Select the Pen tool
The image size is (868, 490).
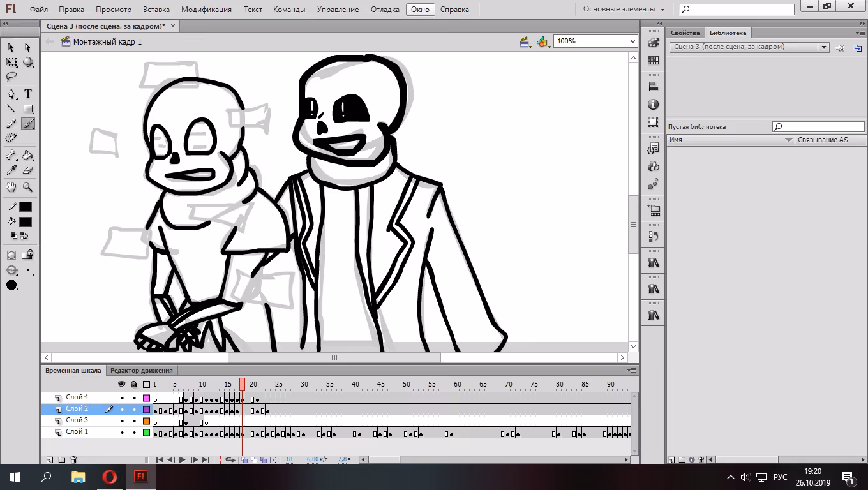(11, 94)
